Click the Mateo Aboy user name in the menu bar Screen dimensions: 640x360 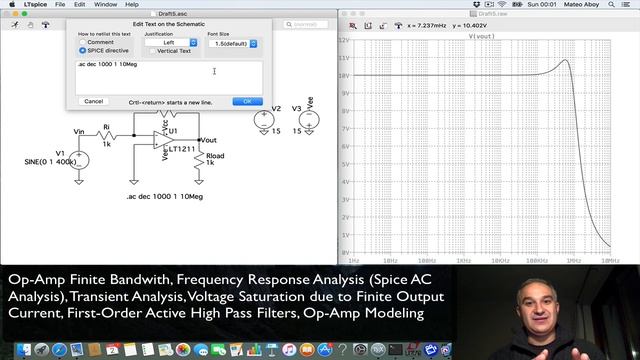click(x=581, y=4)
